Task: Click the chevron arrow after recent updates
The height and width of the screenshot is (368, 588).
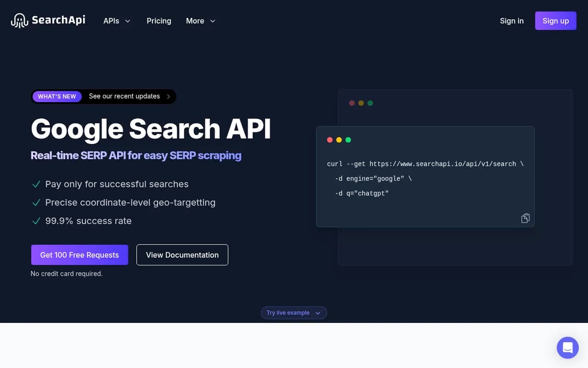Action: (x=168, y=97)
